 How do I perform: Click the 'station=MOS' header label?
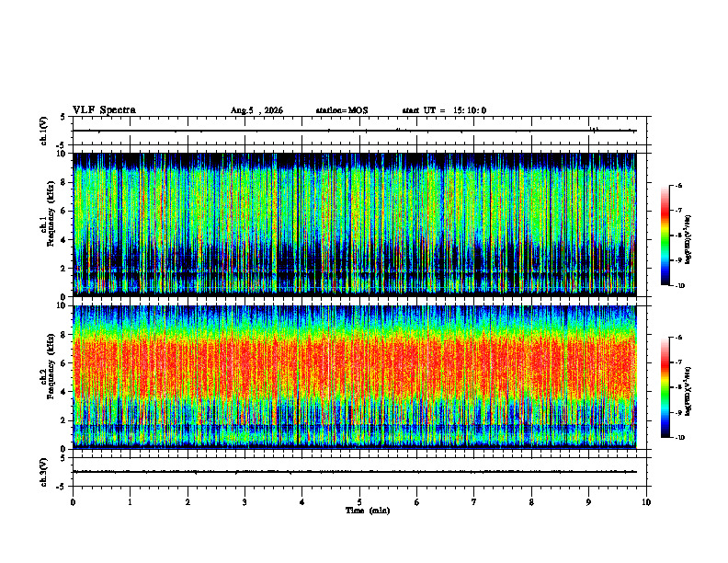coord(342,110)
